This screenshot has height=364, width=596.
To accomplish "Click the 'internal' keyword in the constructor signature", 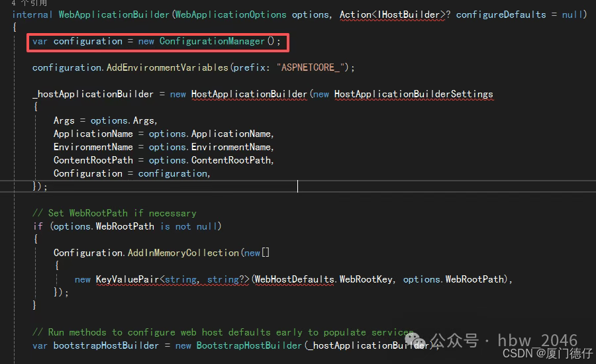I will point(32,15).
